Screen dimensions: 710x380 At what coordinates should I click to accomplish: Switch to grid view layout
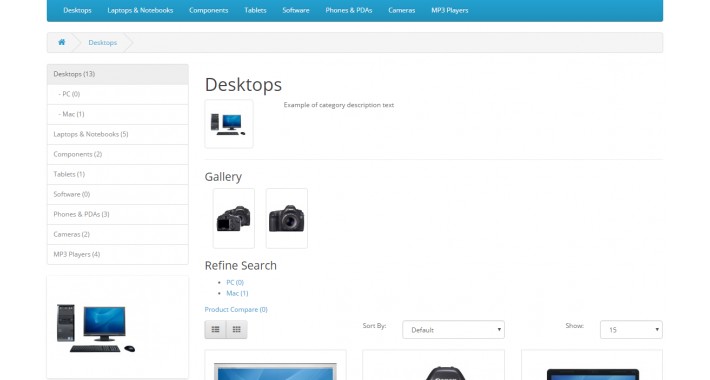pyautogui.click(x=237, y=330)
